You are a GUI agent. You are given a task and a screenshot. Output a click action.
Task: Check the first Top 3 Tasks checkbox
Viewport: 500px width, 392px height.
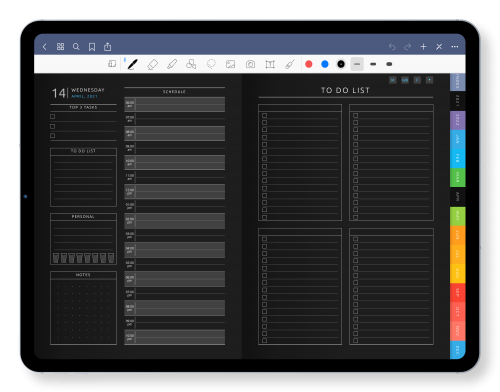point(53,116)
